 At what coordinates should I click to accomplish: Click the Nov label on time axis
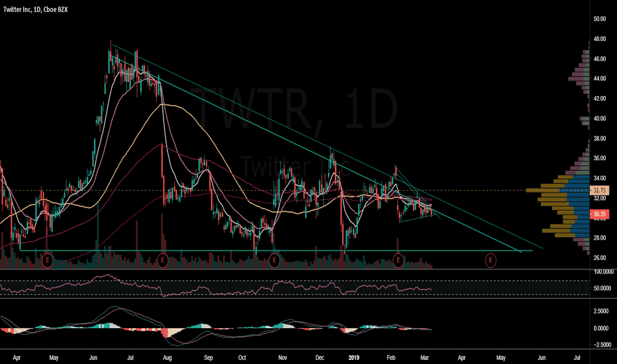click(283, 357)
